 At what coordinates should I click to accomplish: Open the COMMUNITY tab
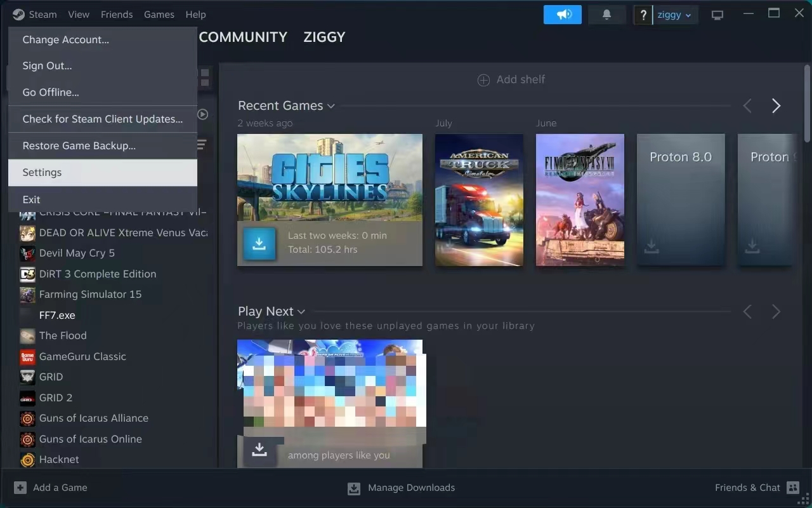click(x=243, y=37)
